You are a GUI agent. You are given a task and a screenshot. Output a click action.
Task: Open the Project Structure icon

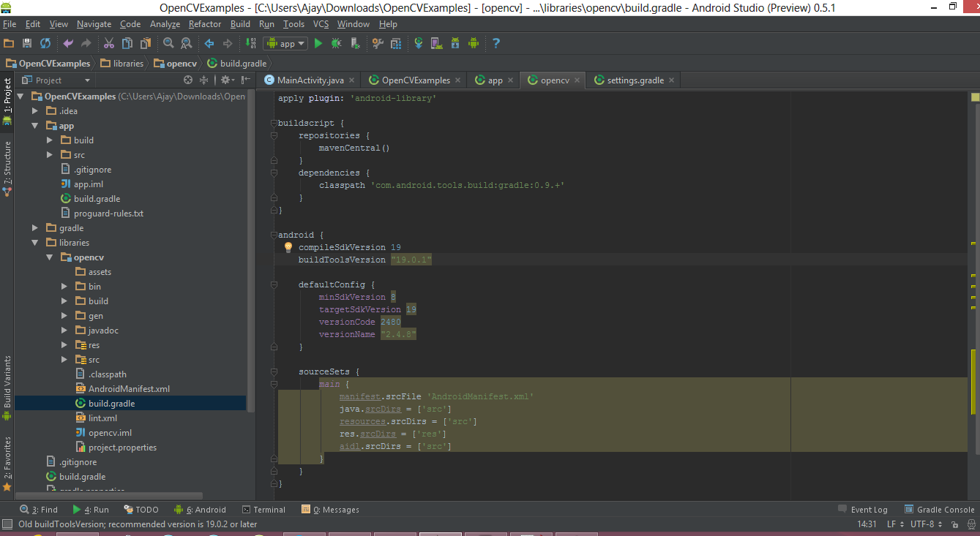[395, 44]
